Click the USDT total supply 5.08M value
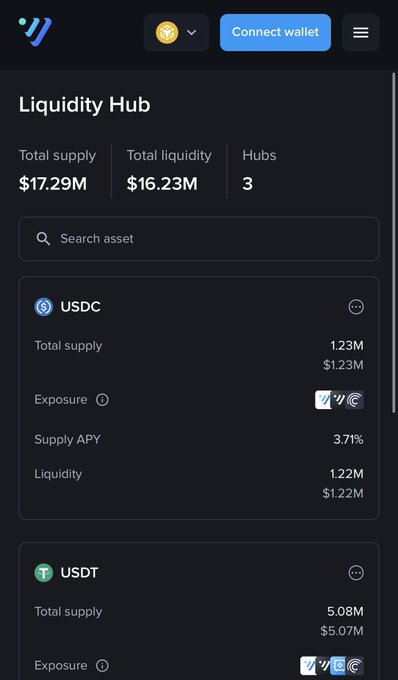 click(x=345, y=611)
